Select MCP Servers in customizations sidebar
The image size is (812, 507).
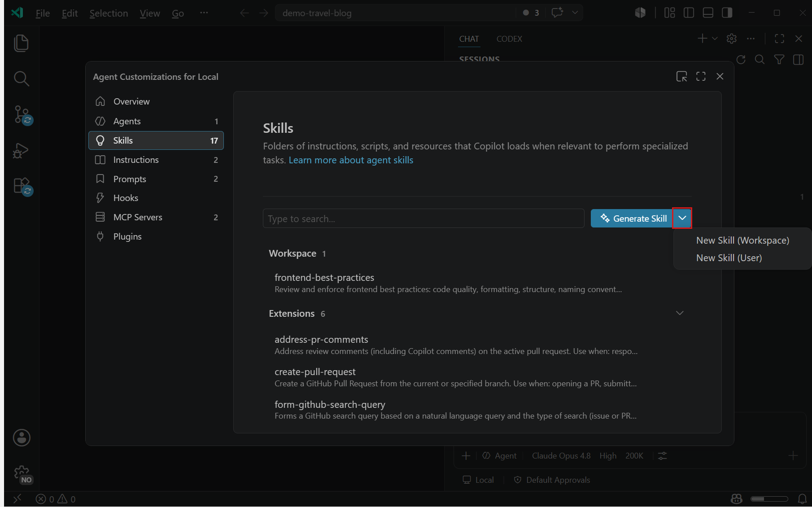click(x=156, y=217)
